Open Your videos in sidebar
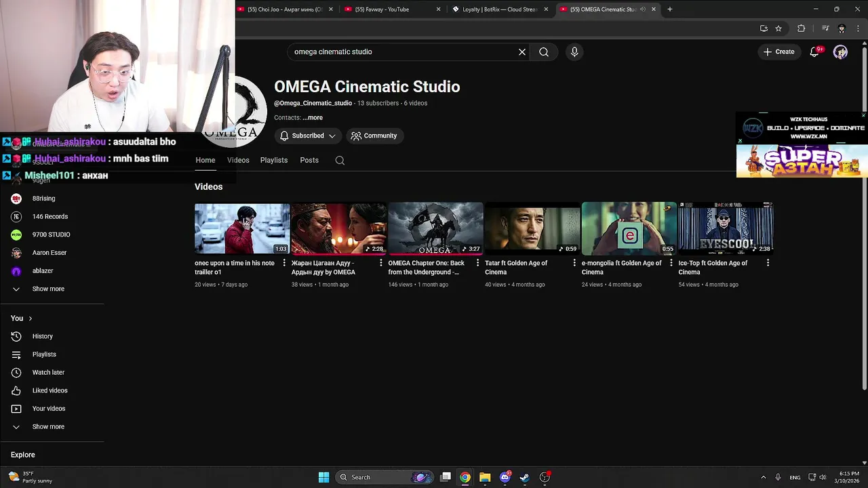The width and height of the screenshot is (868, 488). (49, 409)
